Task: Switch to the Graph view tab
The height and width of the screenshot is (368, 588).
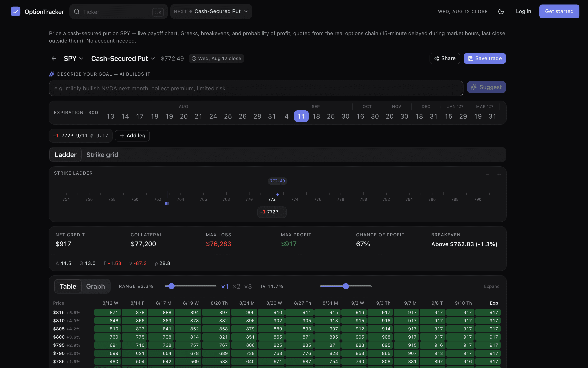Action: (x=96, y=286)
